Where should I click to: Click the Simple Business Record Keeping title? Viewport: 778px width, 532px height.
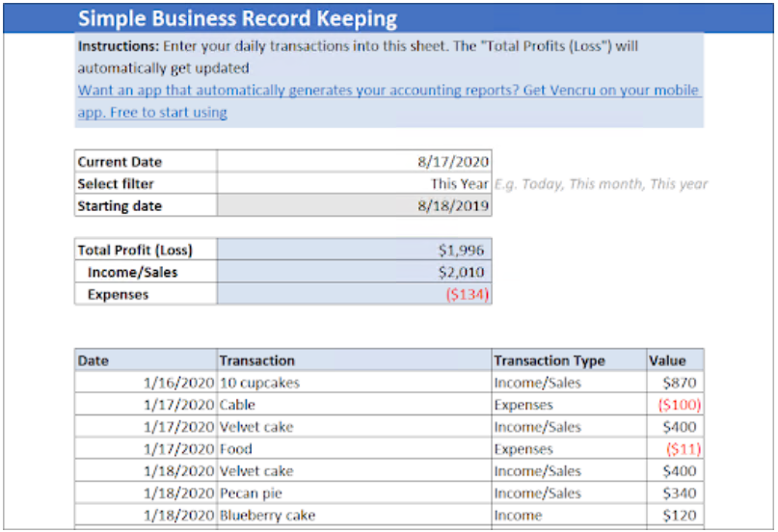click(236, 19)
